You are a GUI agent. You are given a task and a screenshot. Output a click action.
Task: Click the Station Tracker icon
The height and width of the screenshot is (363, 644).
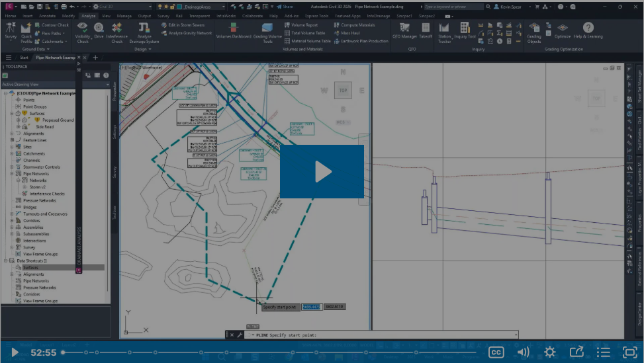pyautogui.click(x=444, y=33)
